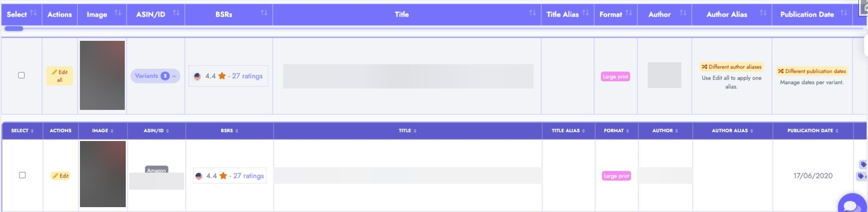The width and height of the screenshot is (868, 212).
Task: Click sort arrows next to Title header
Action: point(532,13)
